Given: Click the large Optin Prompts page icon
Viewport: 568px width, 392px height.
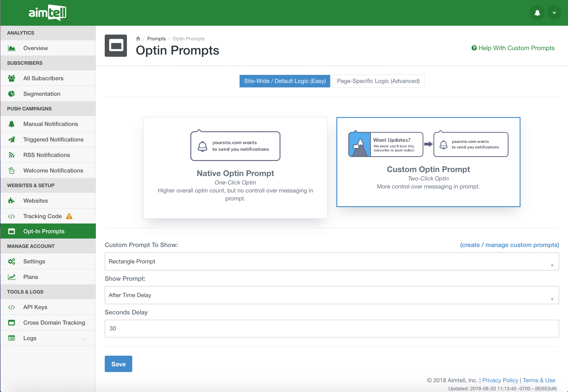Looking at the screenshot, I should click(116, 46).
